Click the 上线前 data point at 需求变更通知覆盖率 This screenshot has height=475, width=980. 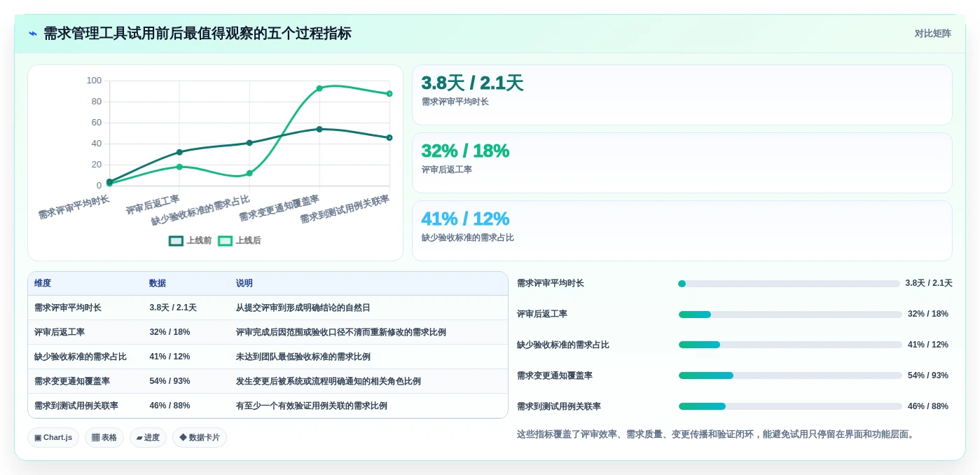pyautogui.click(x=319, y=129)
